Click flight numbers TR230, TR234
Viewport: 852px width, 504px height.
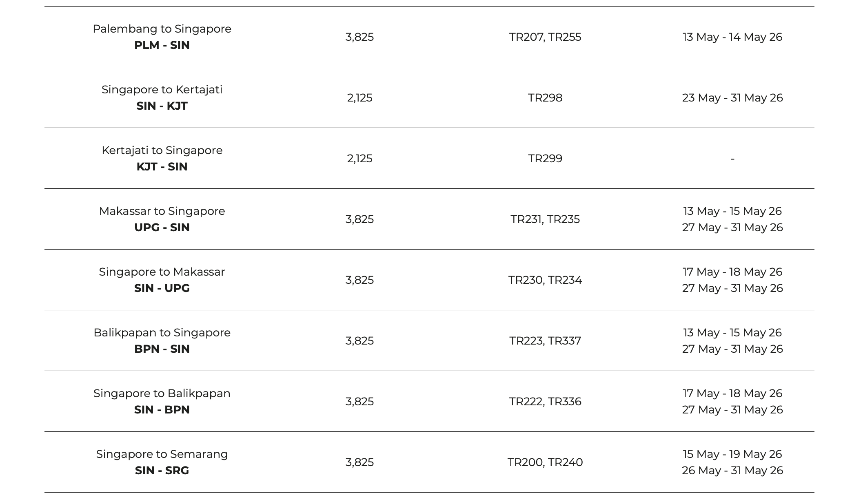(545, 280)
